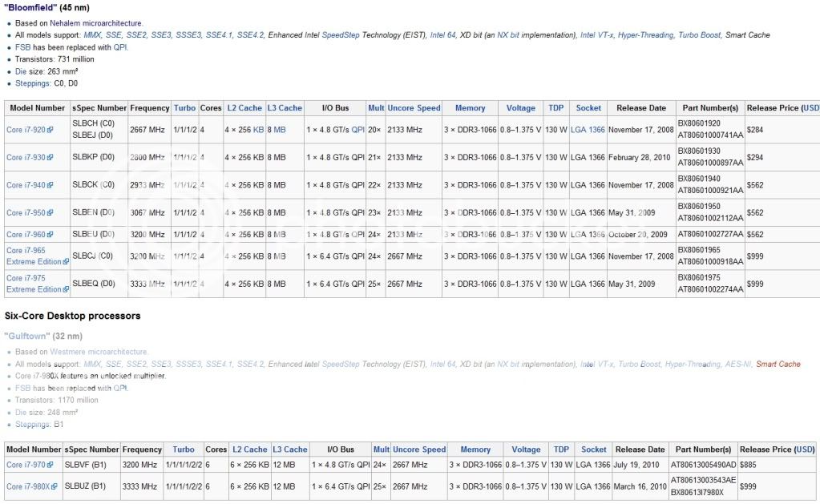Follow the AES-NI link in Gulftown section
The width and height of the screenshot is (820, 504).
[x=737, y=364]
